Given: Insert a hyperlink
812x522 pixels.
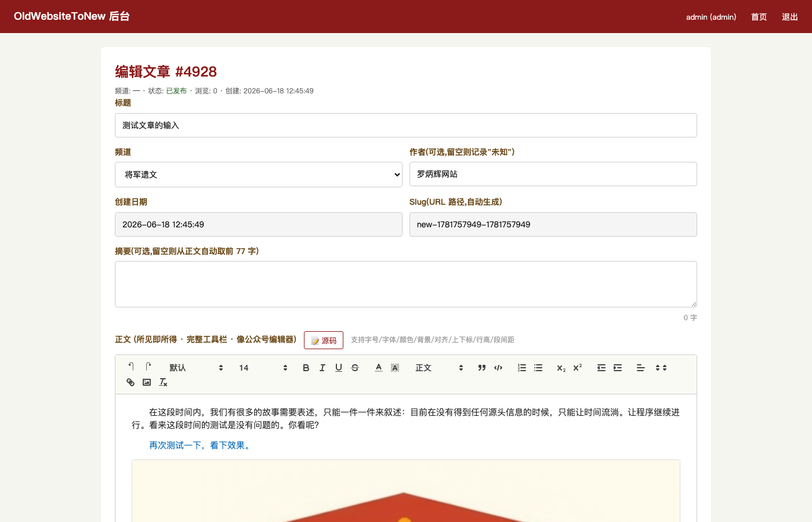Looking at the screenshot, I should click(130, 382).
